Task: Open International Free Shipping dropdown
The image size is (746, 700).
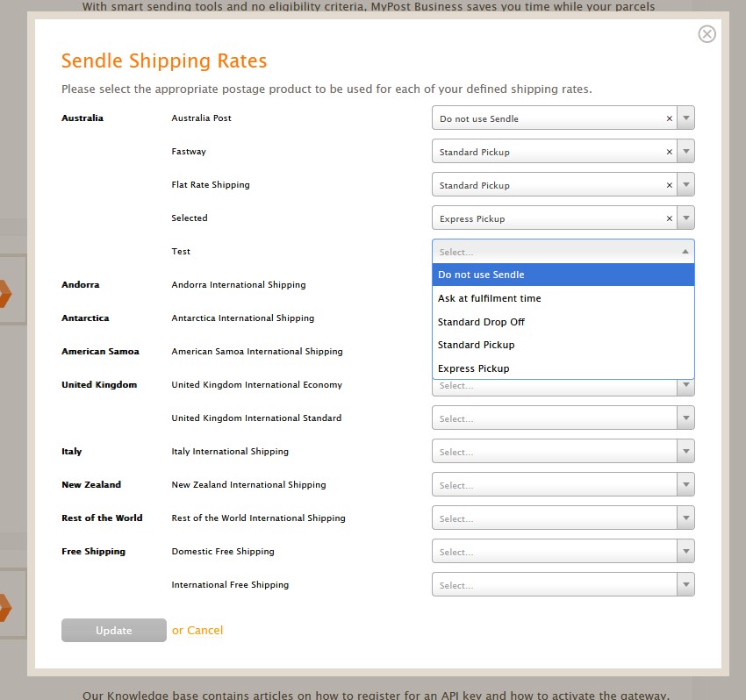Action: (x=563, y=585)
